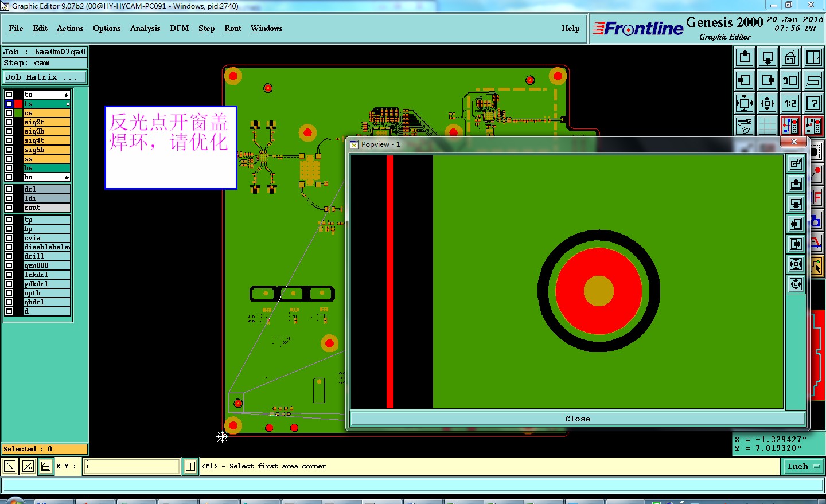Click the pan up icon in main toolbar
The height and width of the screenshot is (504, 826).
click(745, 57)
